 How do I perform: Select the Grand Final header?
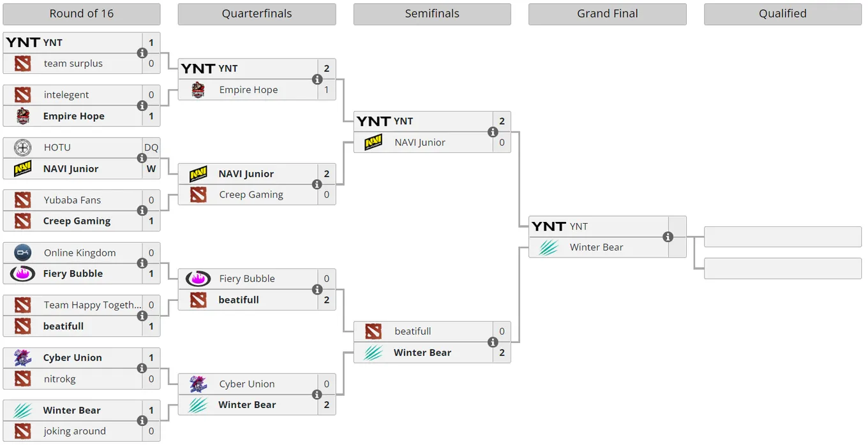[x=608, y=14]
